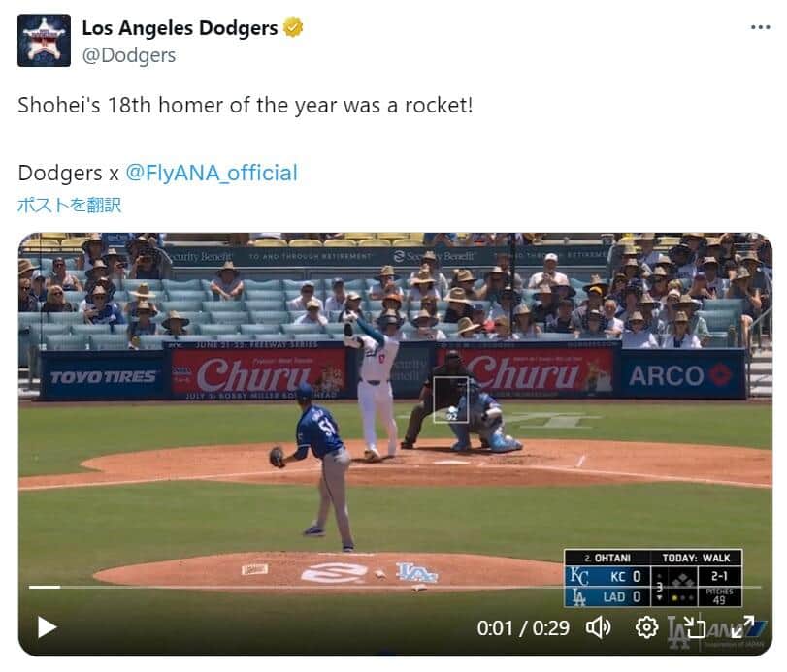This screenshot has width=787, height=672.
Task: Click the speaker volume icon
Action: click(x=596, y=628)
